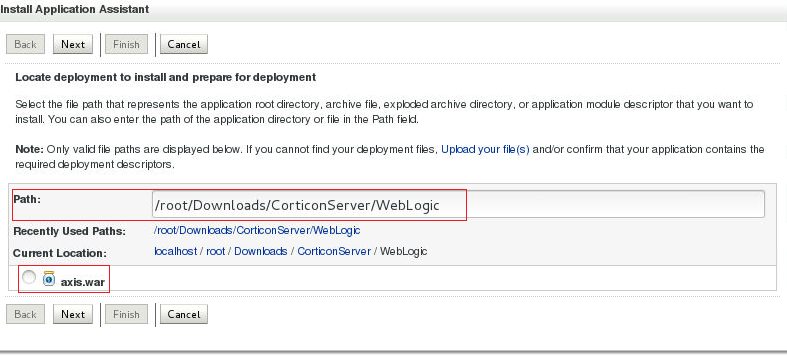Open the Upload your file(s) link
This screenshot has width=787, height=360.
pyautogui.click(x=485, y=149)
